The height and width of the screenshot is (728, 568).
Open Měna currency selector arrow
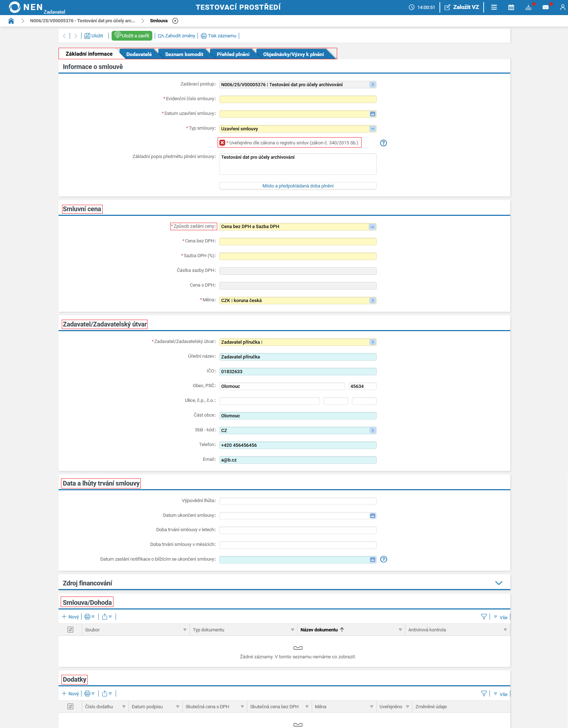[373, 300]
